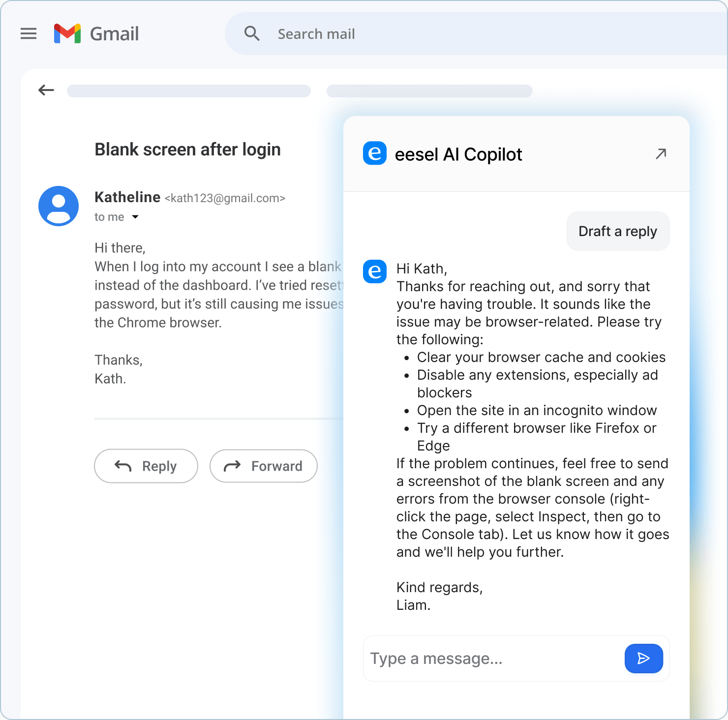
Task: Click 'Open the site in an incognito window' bullet
Action: (537, 410)
